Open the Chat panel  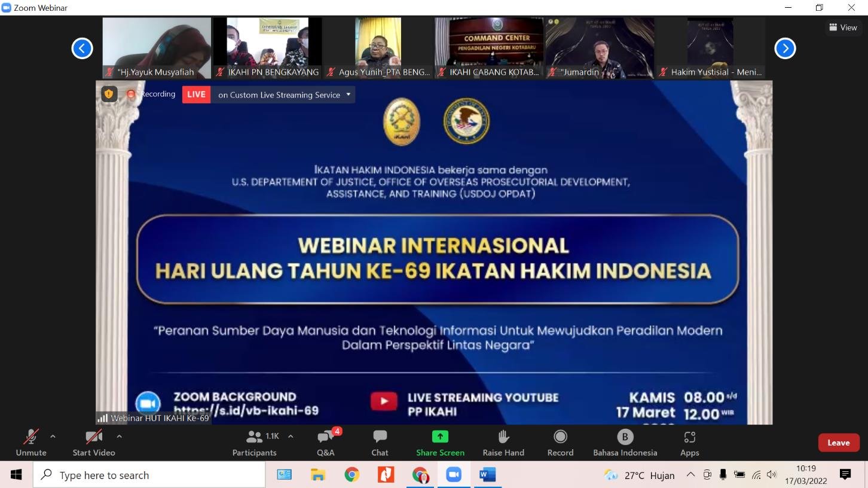(x=380, y=443)
